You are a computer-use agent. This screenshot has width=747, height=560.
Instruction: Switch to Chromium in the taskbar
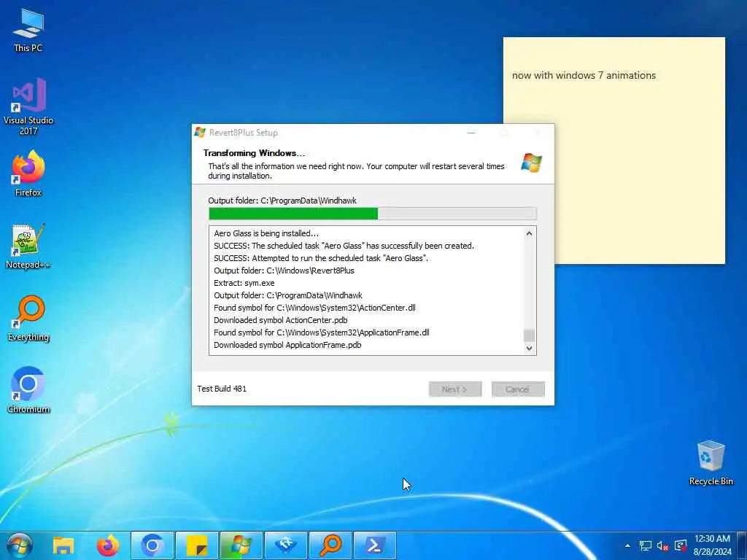[x=152, y=545]
